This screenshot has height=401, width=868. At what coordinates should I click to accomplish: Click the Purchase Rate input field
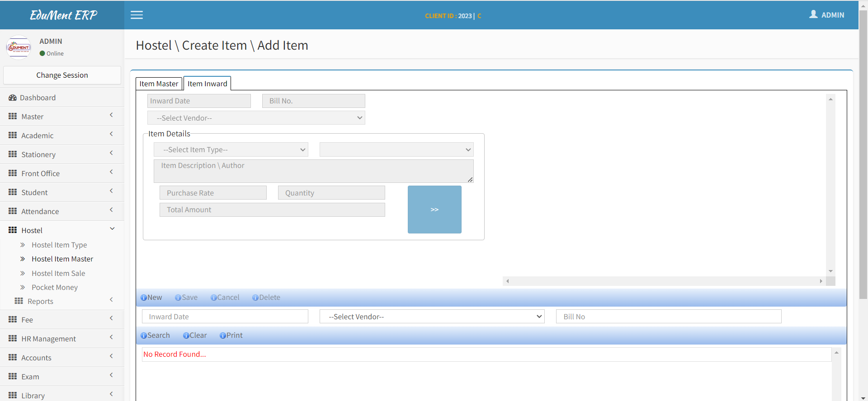tap(213, 193)
